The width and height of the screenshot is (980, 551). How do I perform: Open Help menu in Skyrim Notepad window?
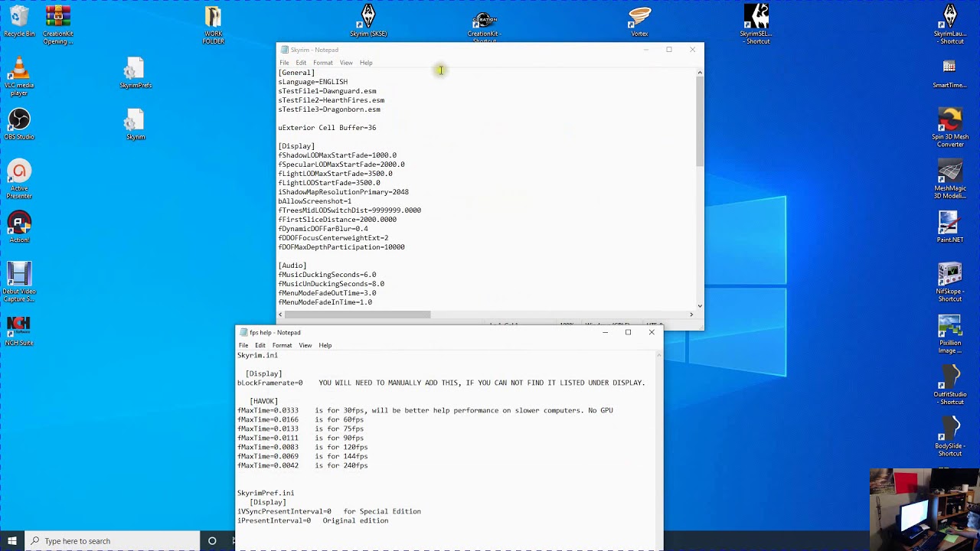click(366, 63)
